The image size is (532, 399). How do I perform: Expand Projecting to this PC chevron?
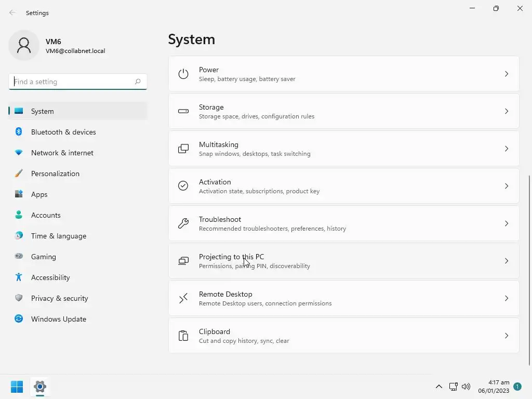click(x=507, y=261)
